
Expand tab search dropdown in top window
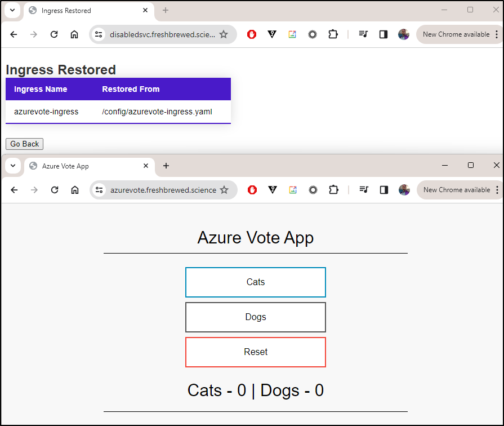[12, 10]
